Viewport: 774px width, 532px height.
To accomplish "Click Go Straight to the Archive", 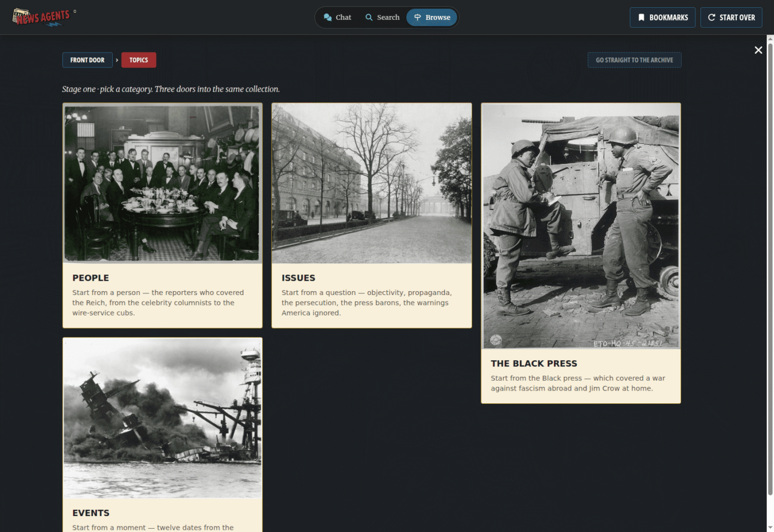I will point(635,60).
